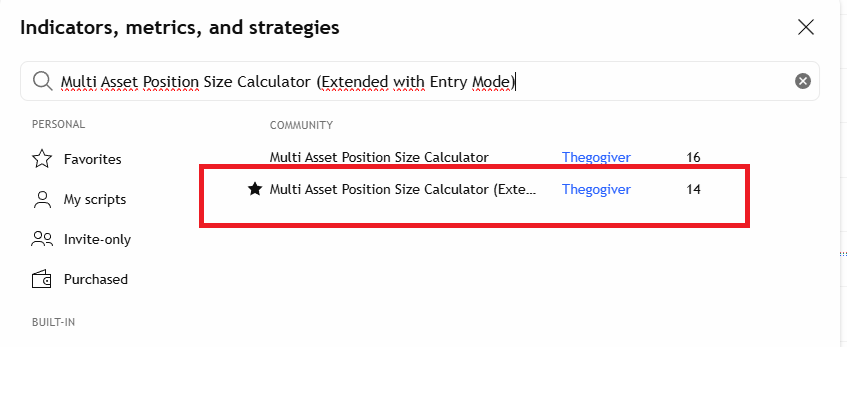847x401 pixels.
Task: Click the BUILT-IN section header
Action: pyautogui.click(x=53, y=322)
